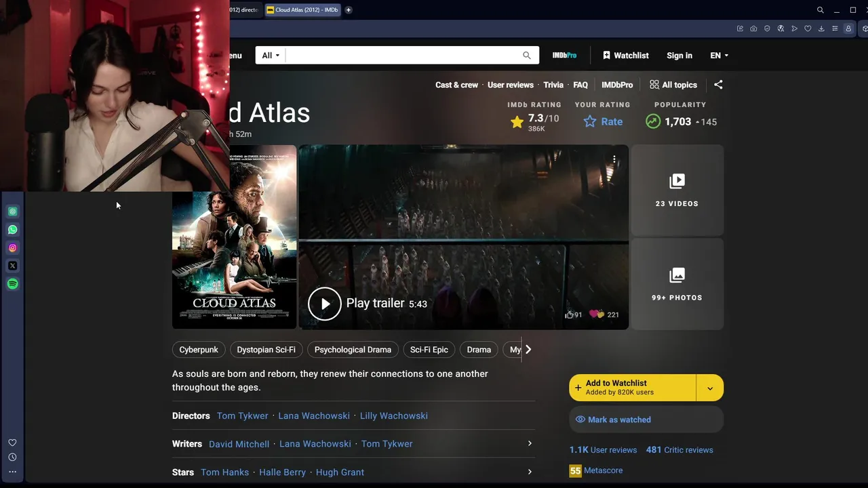Click the gold IMDb rating star
The image size is (868, 488).
point(517,122)
